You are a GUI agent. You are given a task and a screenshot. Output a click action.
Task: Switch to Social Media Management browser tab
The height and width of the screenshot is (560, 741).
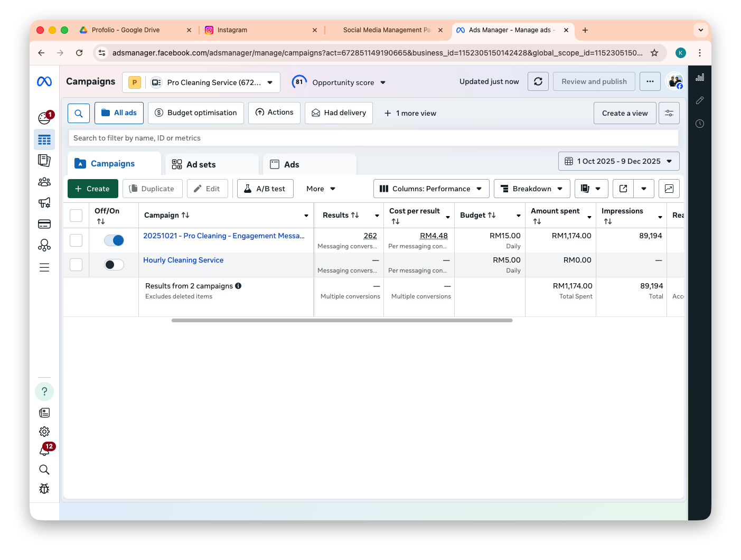(387, 30)
